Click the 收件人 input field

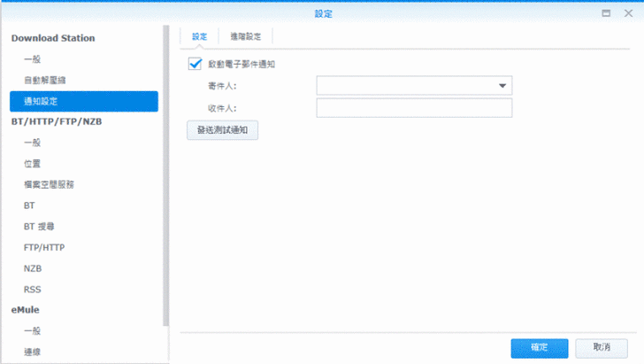(x=414, y=108)
